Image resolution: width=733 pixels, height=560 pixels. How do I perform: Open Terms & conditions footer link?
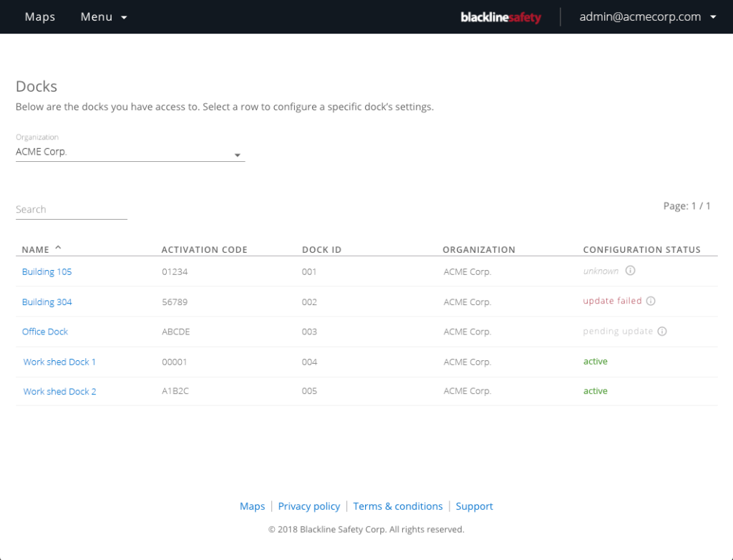(398, 506)
